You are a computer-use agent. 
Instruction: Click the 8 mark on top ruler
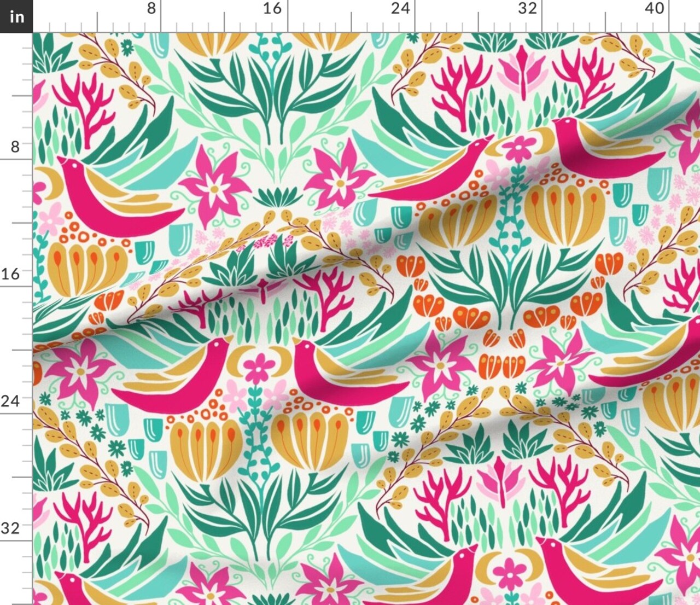151,8
